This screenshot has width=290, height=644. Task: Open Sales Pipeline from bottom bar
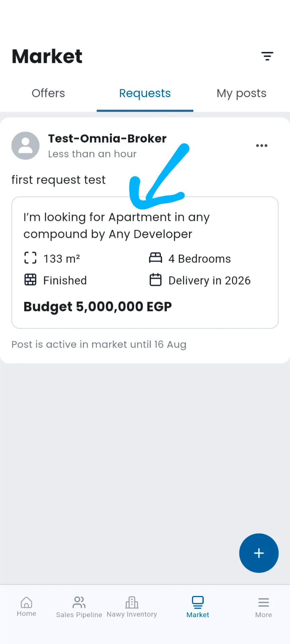79,607
